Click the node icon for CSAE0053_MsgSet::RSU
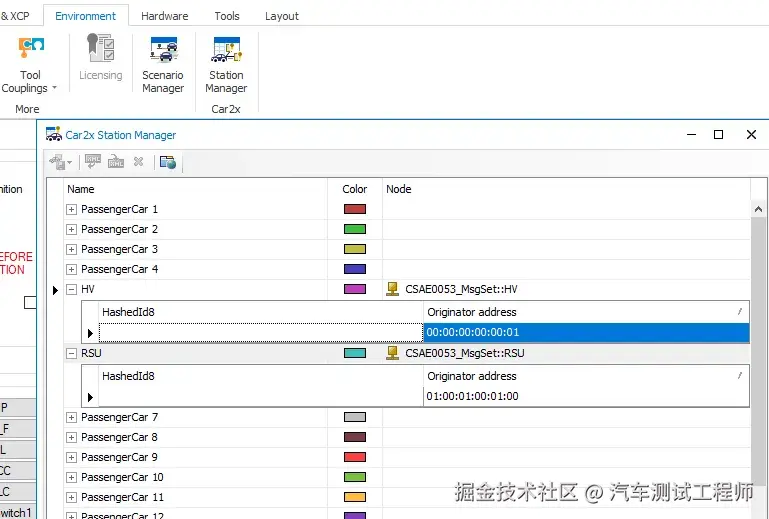Viewport: 769px width, 519px height. coord(392,353)
